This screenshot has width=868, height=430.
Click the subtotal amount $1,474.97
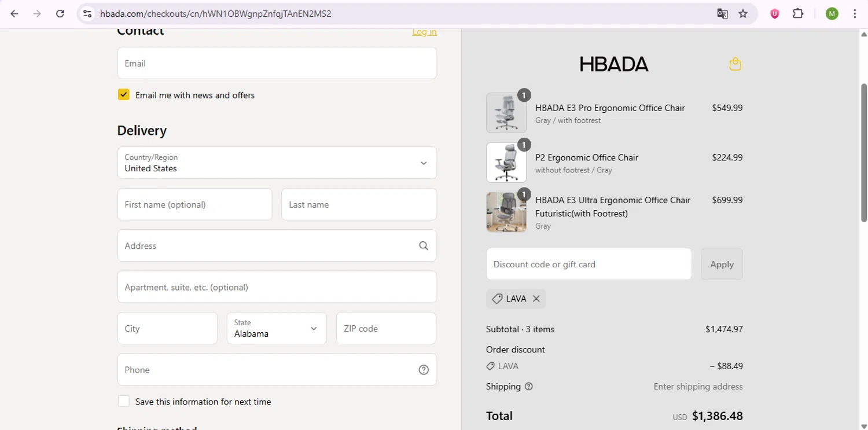pos(724,329)
